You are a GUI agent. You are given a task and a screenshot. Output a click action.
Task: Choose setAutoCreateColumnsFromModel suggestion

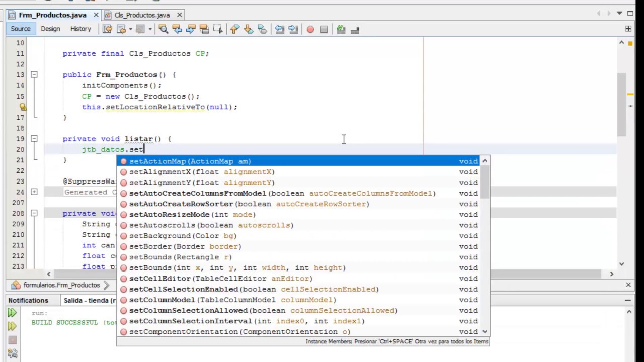(x=298, y=193)
